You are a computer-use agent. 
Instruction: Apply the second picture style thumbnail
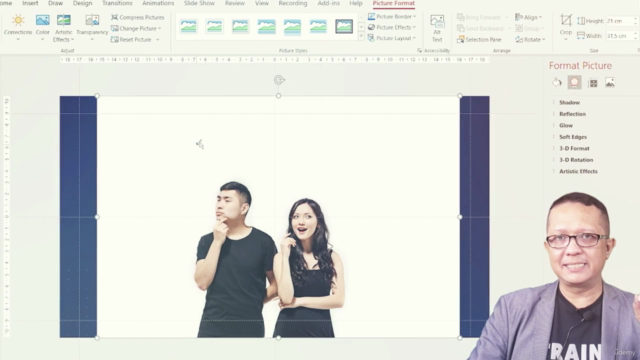tap(214, 27)
